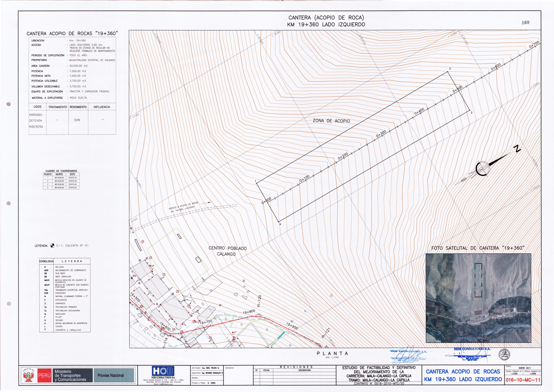Image resolution: width=554 pixels, height=392 pixels.
Task: Click 'ROCA SUELTA' material value
Action: coord(78,98)
